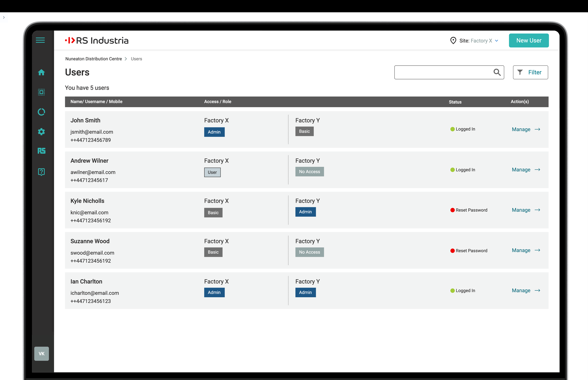Viewport: 588px width, 380px height.
Task: Click inside the user search field
Action: click(442, 72)
